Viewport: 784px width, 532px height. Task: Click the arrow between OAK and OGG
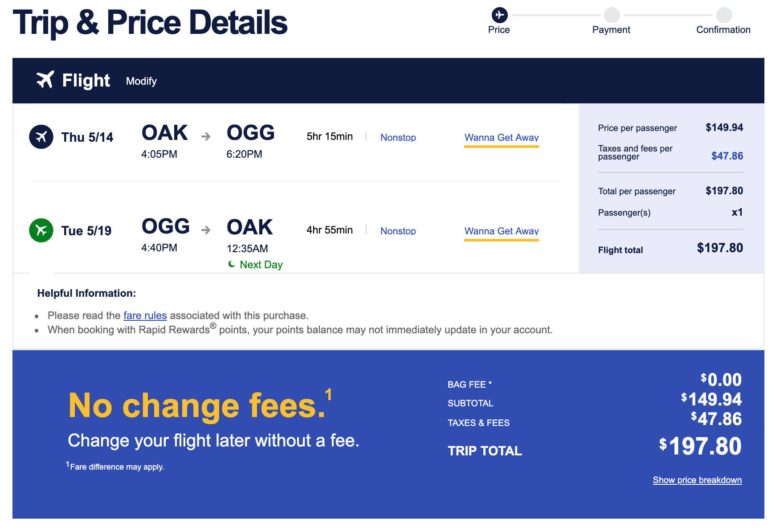click(206, 136)
